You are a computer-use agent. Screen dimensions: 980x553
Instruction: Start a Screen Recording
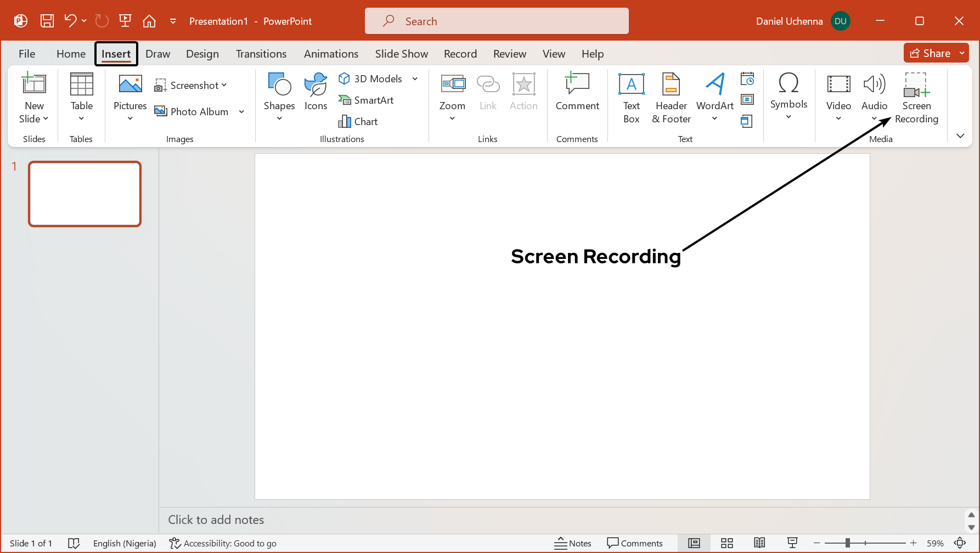(x=916, y=99)
